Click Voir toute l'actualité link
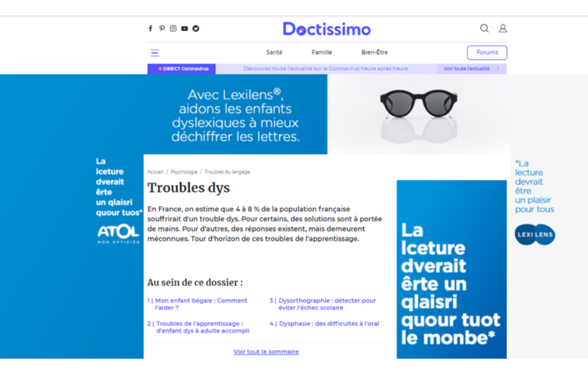588x373 pixels. coord(466,69)
